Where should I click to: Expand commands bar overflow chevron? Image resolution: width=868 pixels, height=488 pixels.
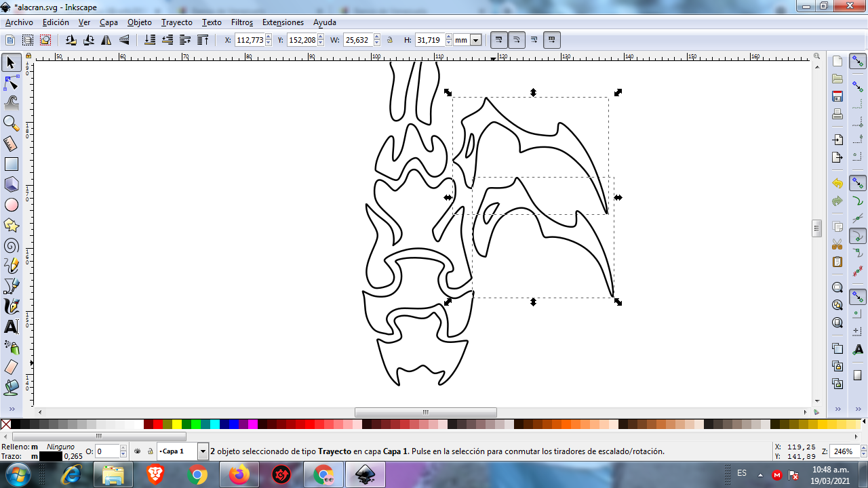click(x=837, y=409)
